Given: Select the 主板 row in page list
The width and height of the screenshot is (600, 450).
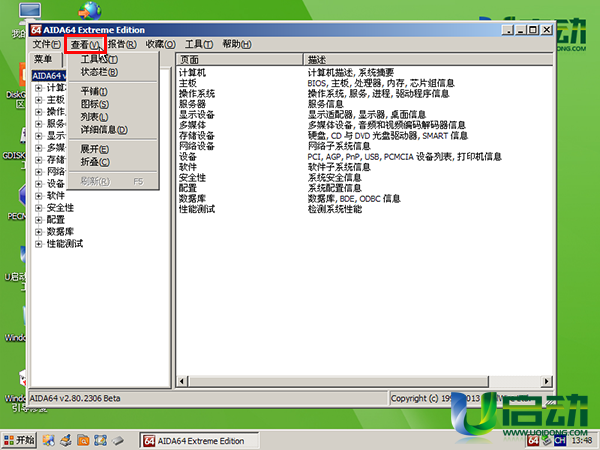Looking at the screenshot, I should (x=188, y=83).
